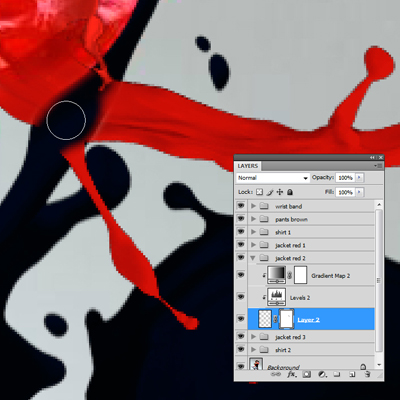
Task: Click chain link icon on Layer 2
Action: tap(275, 319)
